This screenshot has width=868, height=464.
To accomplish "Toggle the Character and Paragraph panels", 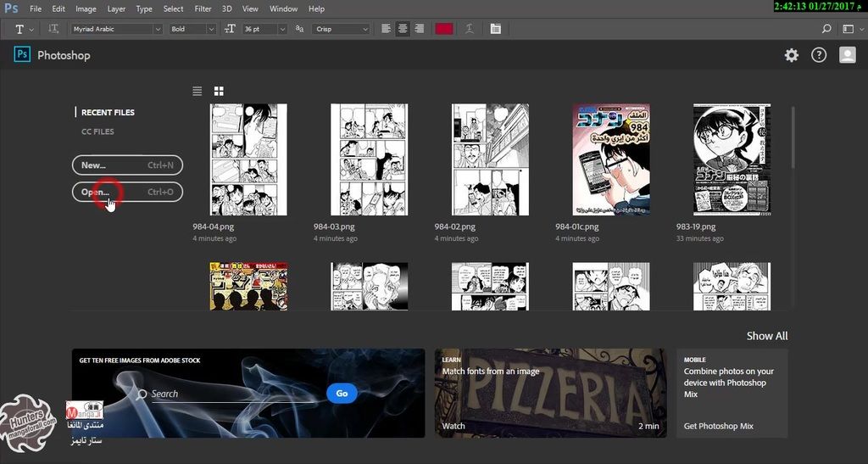I will (x=495, y=29).
